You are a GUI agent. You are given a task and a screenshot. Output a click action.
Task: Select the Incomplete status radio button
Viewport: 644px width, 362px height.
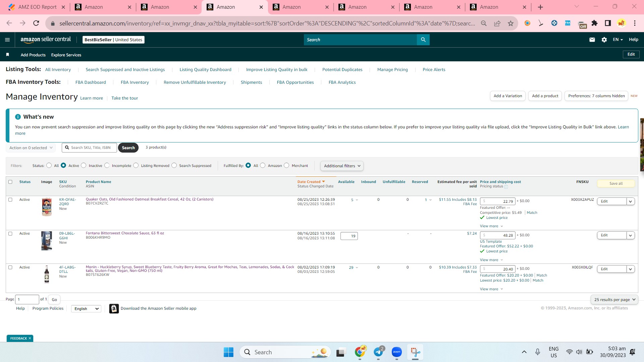tap(107, 165)
